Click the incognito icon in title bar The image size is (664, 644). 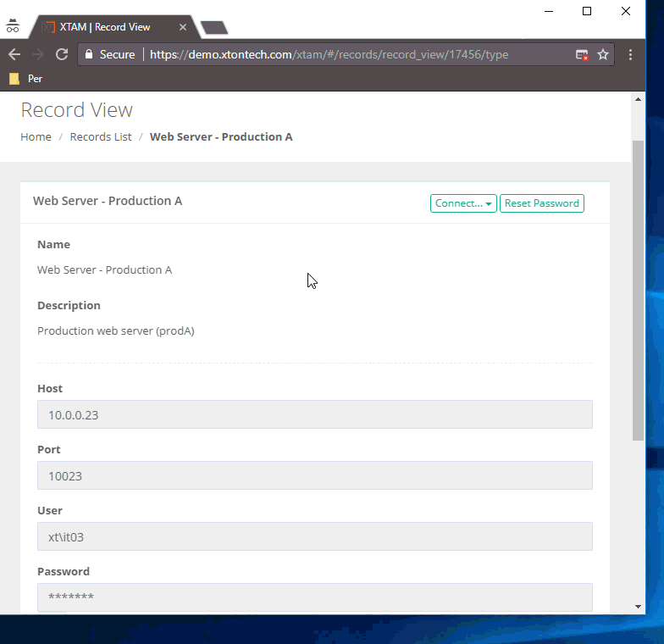tap(13, 26)
